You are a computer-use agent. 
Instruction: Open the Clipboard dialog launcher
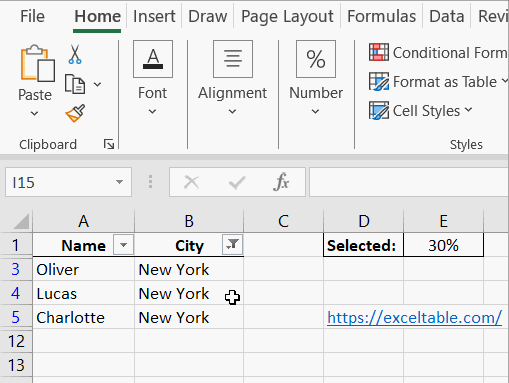pos(109,144)
